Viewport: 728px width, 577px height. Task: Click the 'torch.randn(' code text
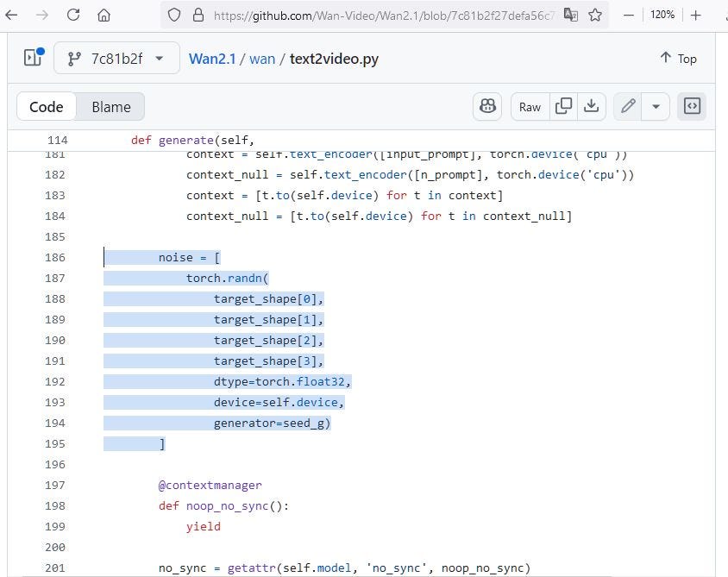(228, 278)
